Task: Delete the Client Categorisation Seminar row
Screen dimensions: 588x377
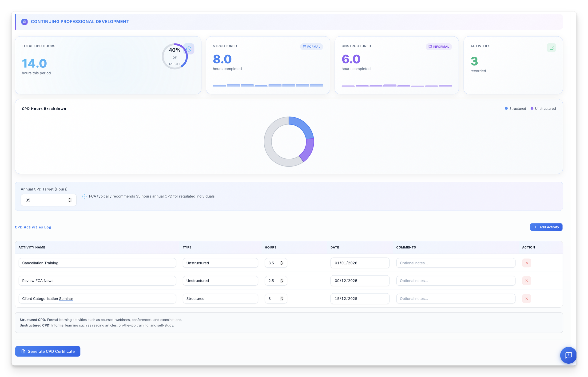Action: tap(527, 299)
